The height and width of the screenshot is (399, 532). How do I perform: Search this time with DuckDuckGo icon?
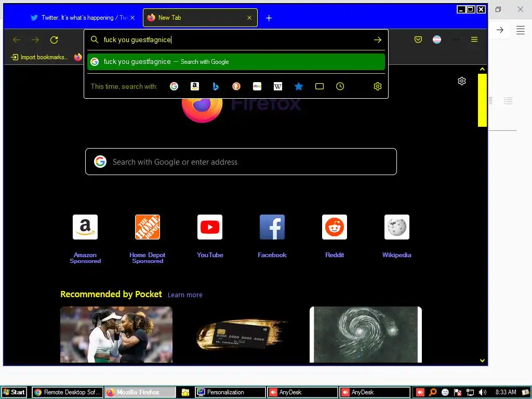pos(236,87)
